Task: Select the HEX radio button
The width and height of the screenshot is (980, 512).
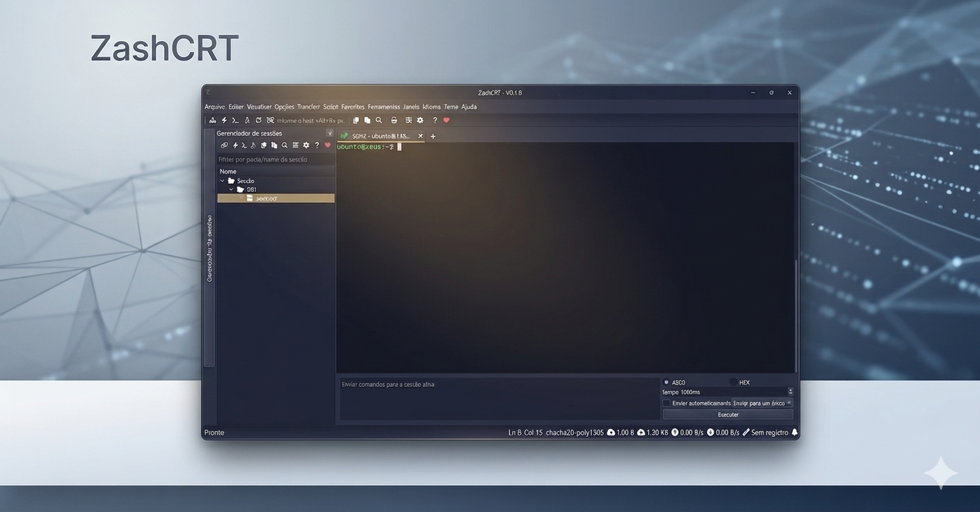Action: coord(733,382)
